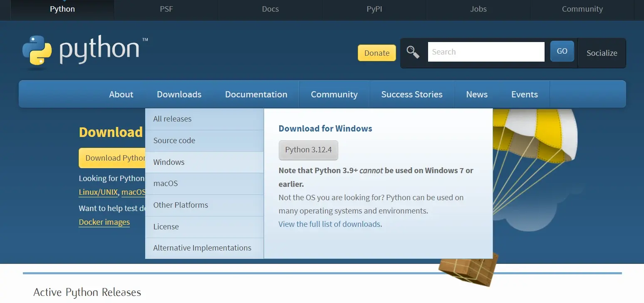Open the Community top bar tab
The height and width of the screenshot is (303, 644).
[x=582, y=9]
